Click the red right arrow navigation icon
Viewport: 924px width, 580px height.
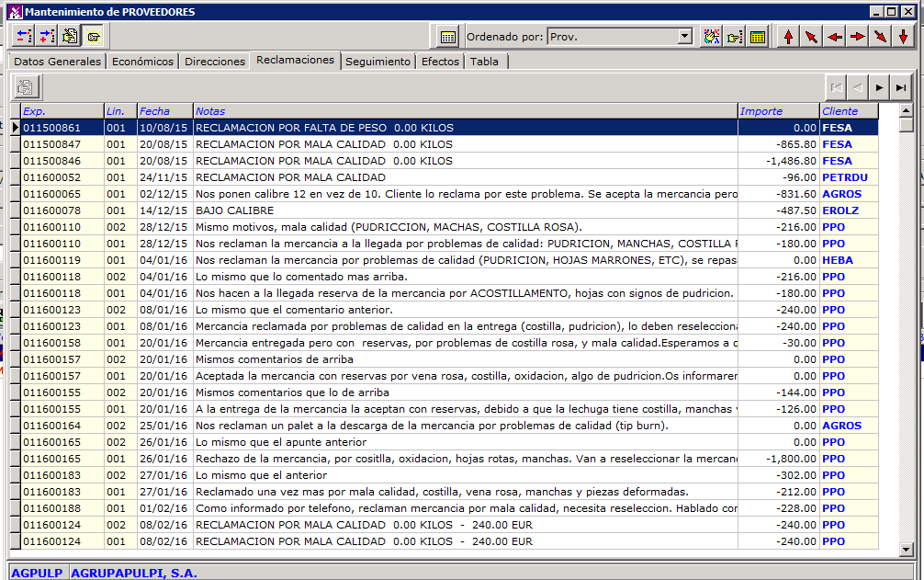coord(857,37)
